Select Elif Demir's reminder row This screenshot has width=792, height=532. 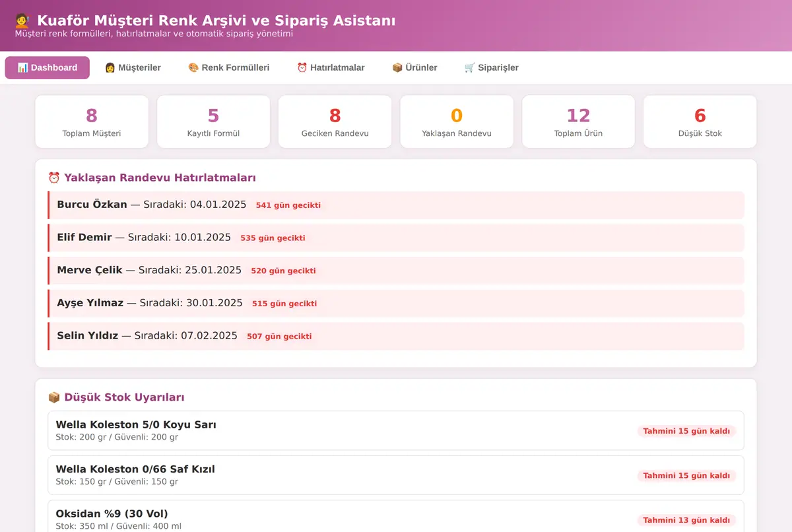pyautogui.click(x=396, y=238)
